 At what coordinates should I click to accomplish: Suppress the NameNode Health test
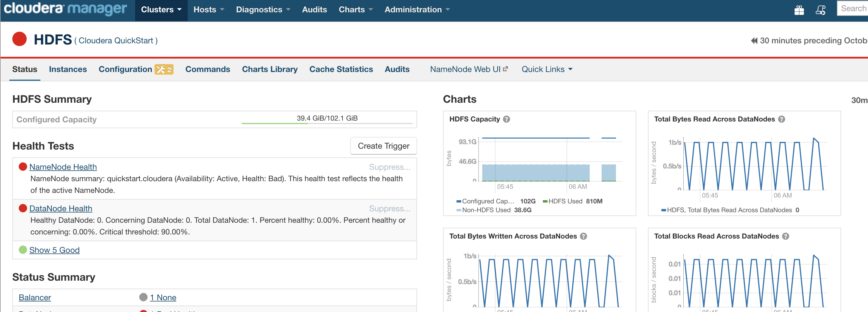coord(390,167)
